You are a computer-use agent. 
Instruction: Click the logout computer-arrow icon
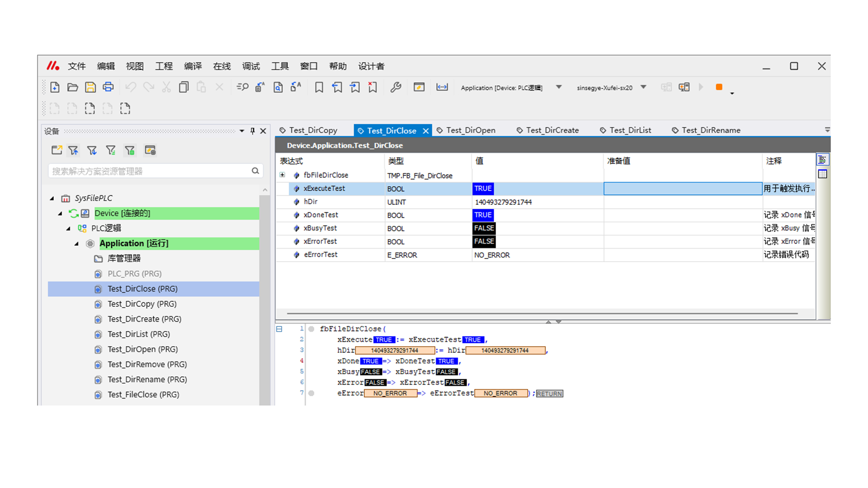pos(684,87)
